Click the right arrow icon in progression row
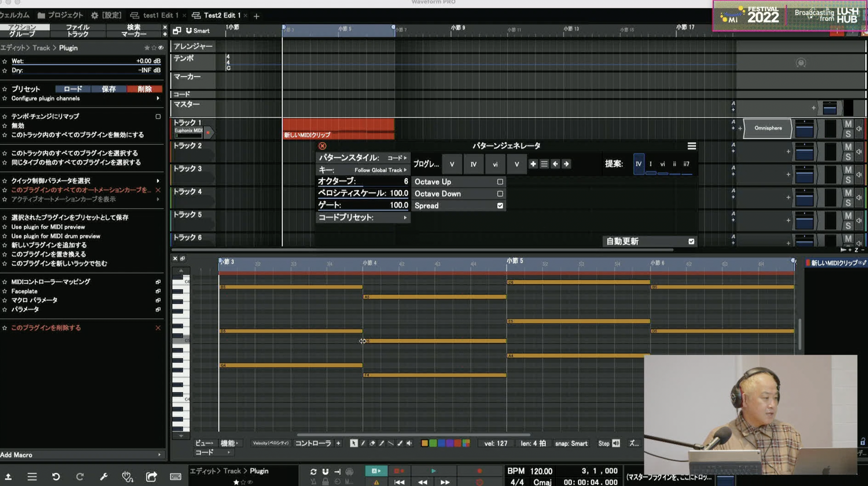868x486 pixels. click(566, 164)
